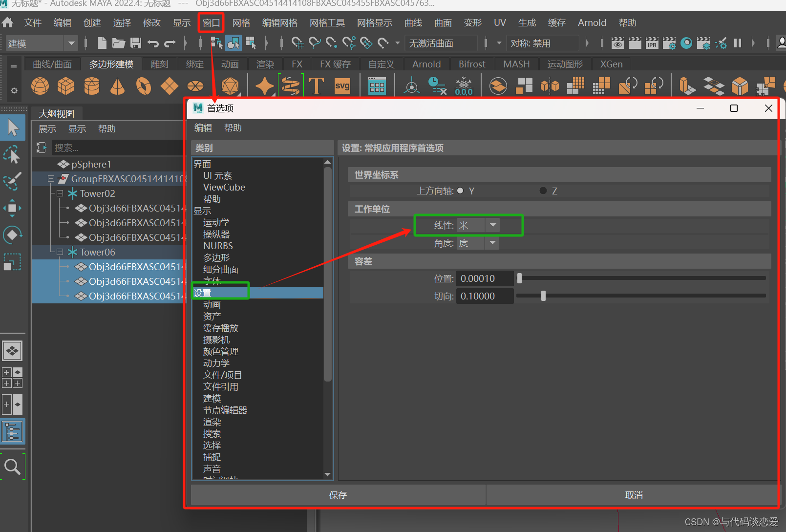Save the scene with floppy disk icon

click(136, 43)
